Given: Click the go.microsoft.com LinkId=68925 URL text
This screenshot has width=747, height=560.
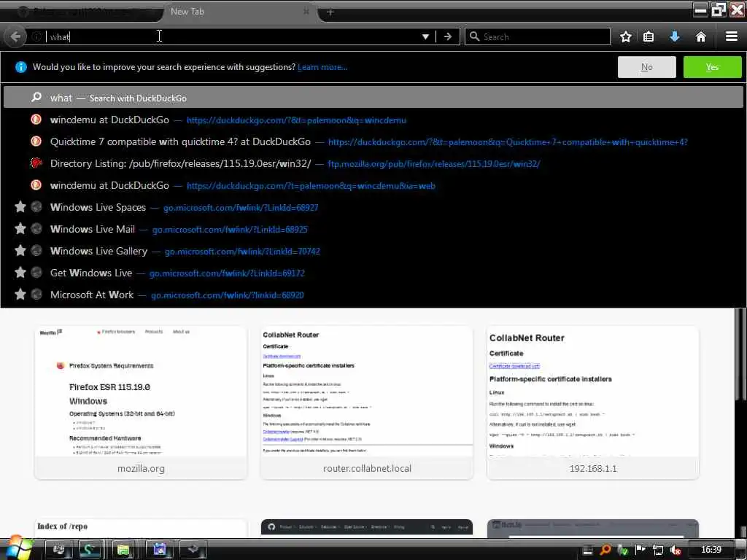Looking at the screenshot, I should tap(230, 230).
